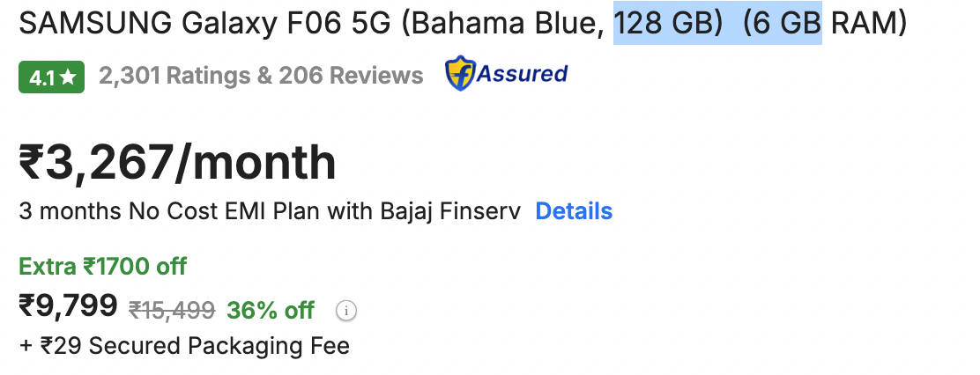Viewport: 980px width, 375px height.
Task: Open the EMI plan Details link
Action: (x=574, y=211)
